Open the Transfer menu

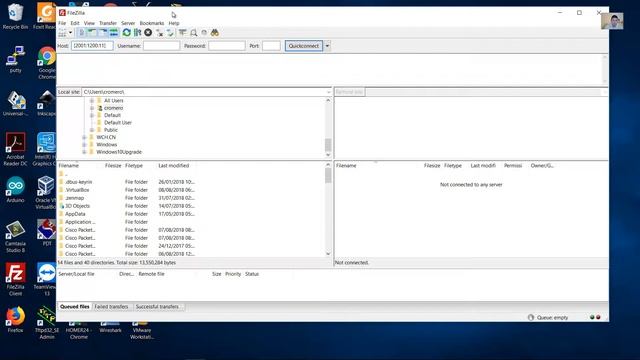[x=108, y=23]
